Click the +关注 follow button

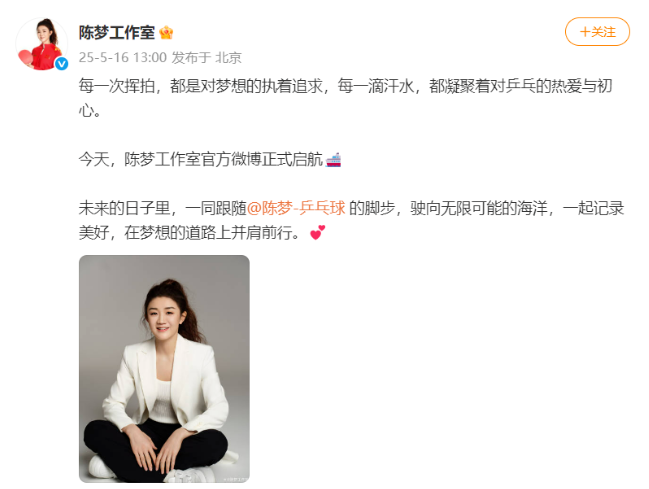[597, 31]
